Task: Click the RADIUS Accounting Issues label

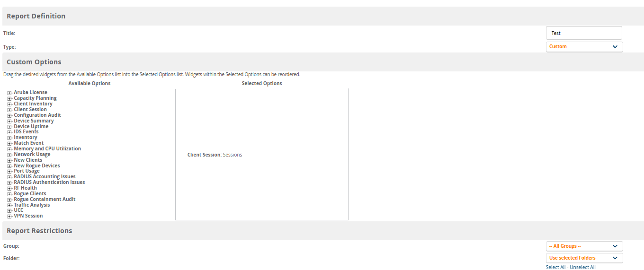Action: 45,176
